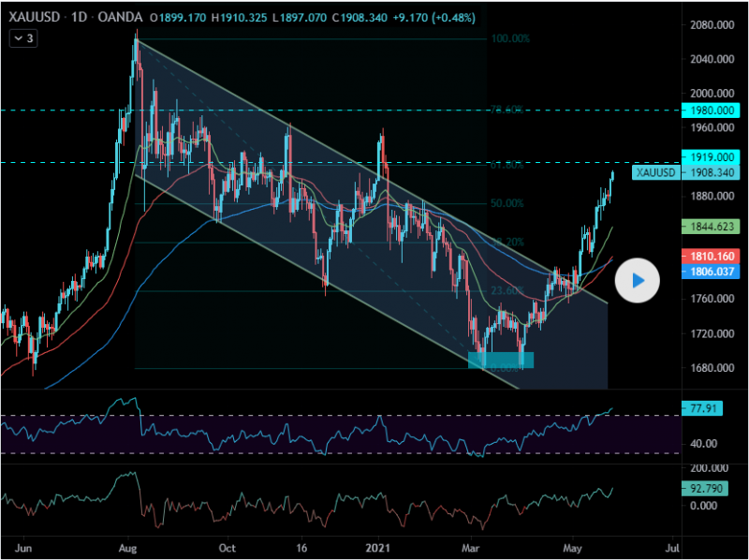Click the 100.00% Fibonacci level label
Viewport: 749px width, 560px height.
coord(510,39)
